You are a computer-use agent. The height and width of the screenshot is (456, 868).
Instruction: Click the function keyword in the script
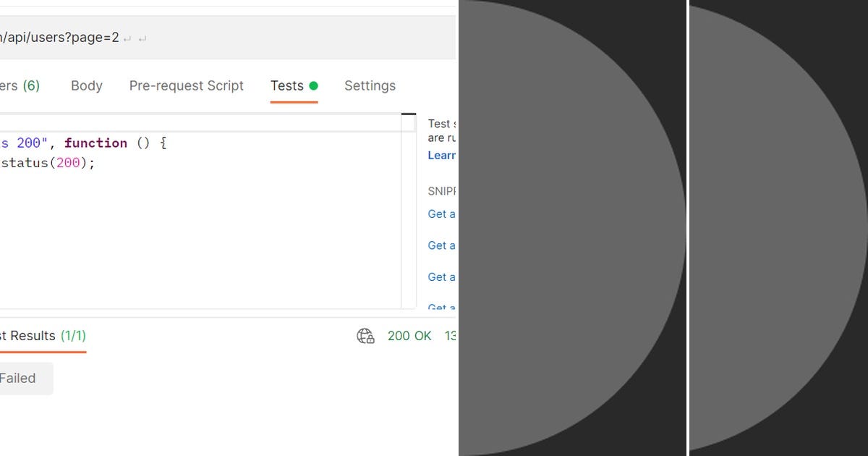95,143
